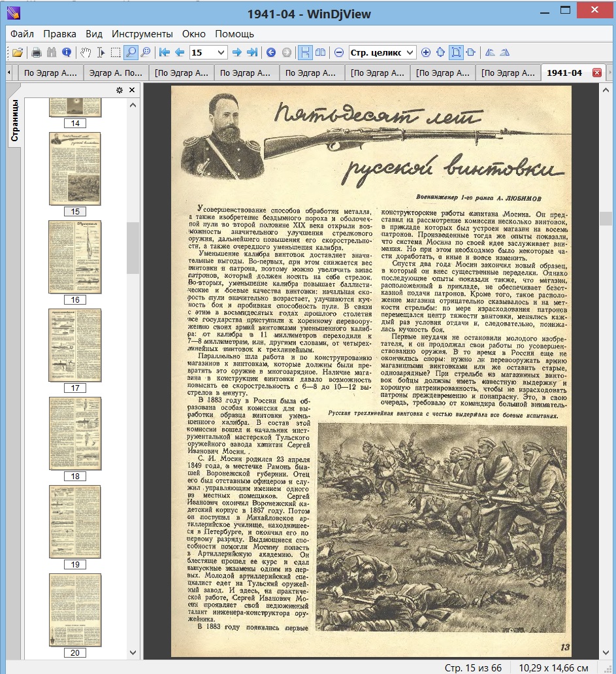The image size is (616, 674).
Task: Open the Файл menu
Action: click(x=22, y=34)
